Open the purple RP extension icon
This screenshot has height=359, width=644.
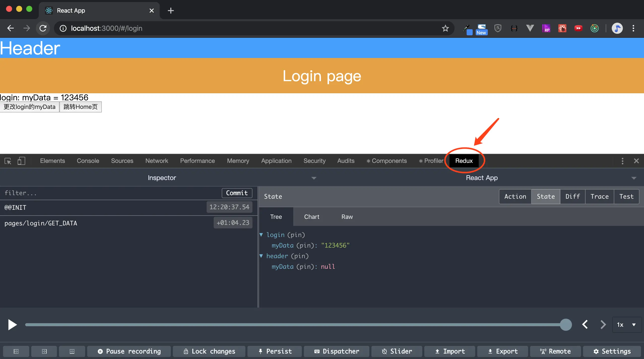click(x=546, y=28)
